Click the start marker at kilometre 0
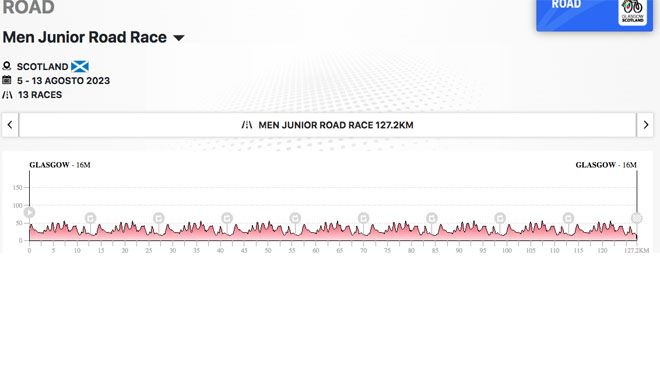This screenshot has width=660, height=370. tap(29, 213)
